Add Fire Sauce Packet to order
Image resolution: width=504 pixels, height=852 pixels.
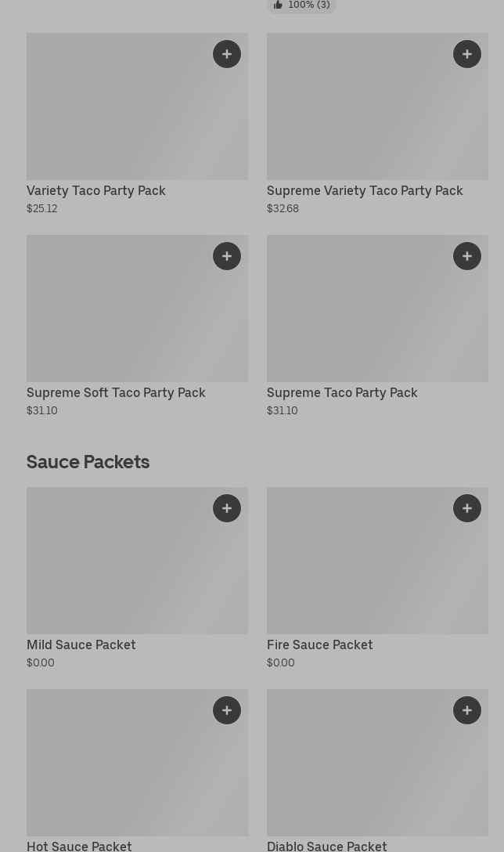coord(467,508)
